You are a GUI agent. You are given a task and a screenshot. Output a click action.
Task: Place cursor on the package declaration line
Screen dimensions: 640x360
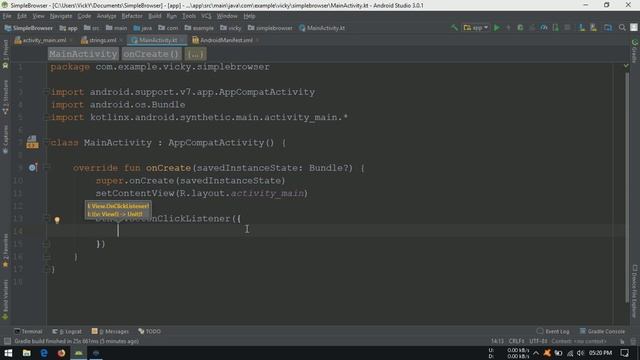160,67
